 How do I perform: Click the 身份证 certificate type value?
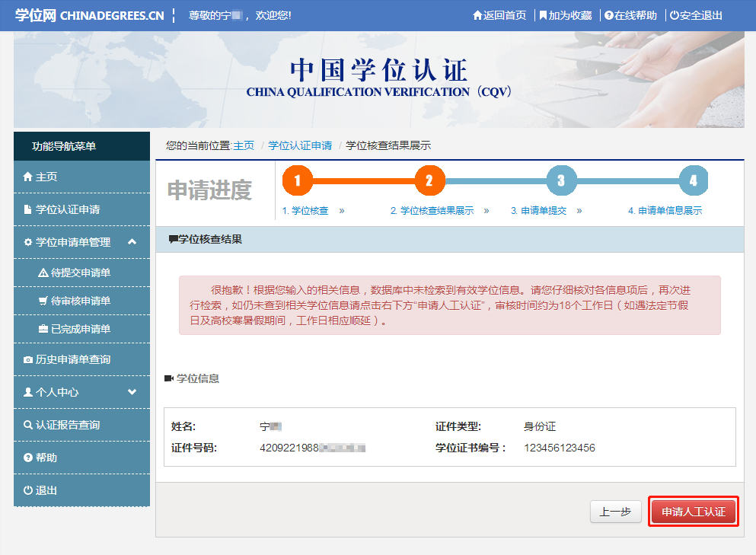point(540,427)
